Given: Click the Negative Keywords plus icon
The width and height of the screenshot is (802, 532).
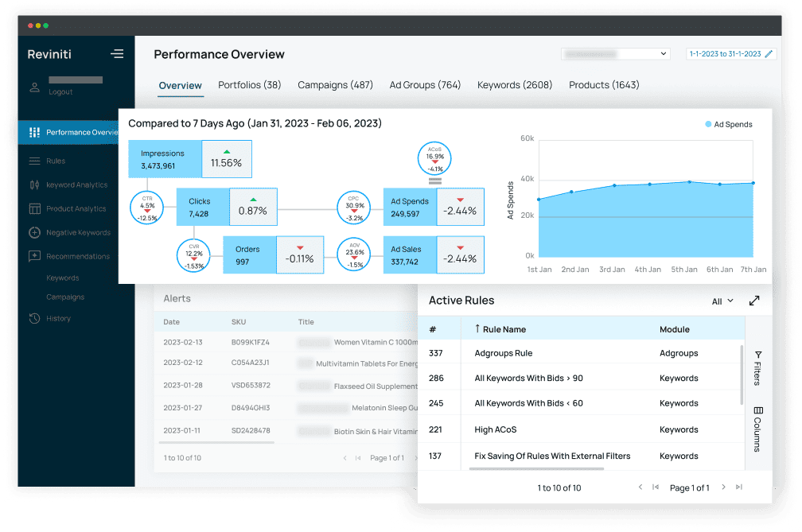Looking at the screenshot, I should coord(34,232).
